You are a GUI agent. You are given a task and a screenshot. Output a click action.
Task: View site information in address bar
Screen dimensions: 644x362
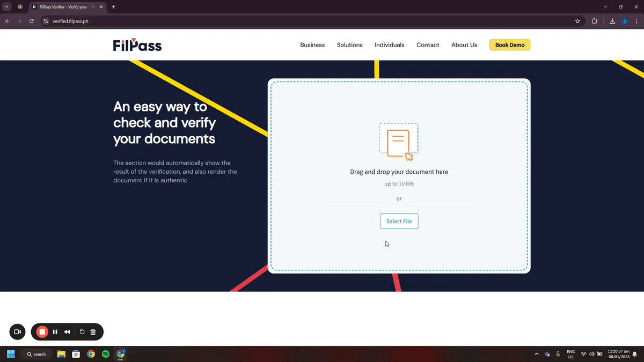point(46,21)
